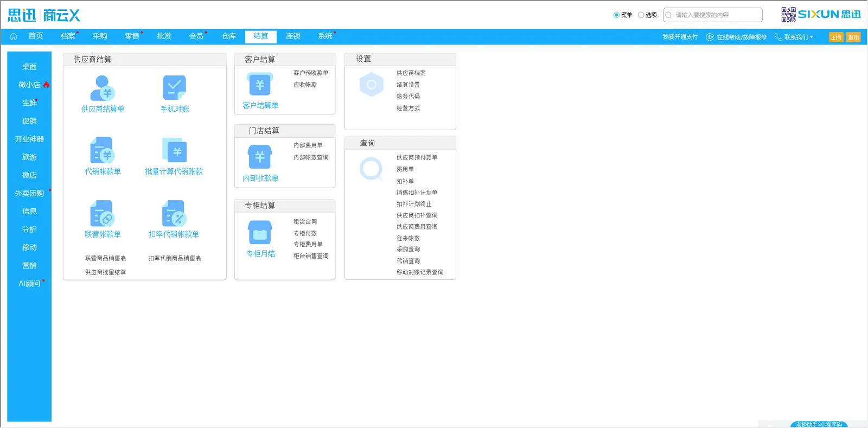Open 供应商批量结算 link
The width and height of the screenshot is (868, 428).
pyautogui.click(x=105, y=272)
